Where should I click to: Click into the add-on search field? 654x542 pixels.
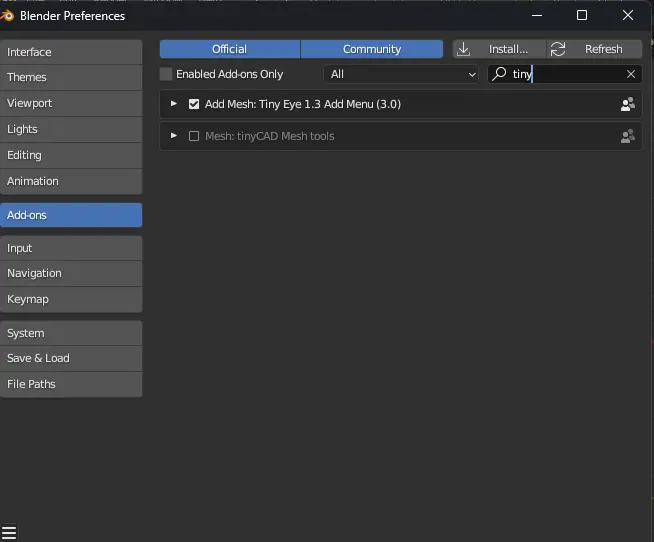(x=565, y=74)
